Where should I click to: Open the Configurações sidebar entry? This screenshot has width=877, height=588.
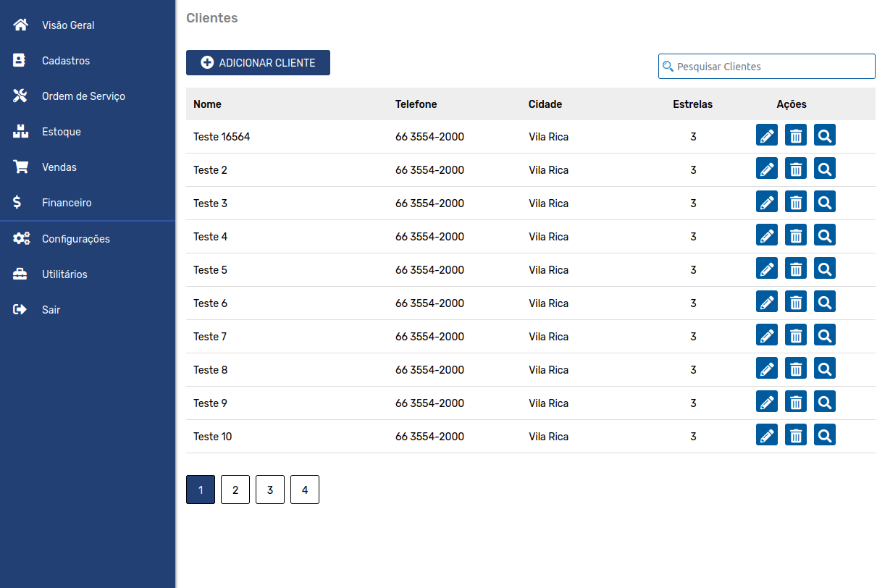[88, 239]
